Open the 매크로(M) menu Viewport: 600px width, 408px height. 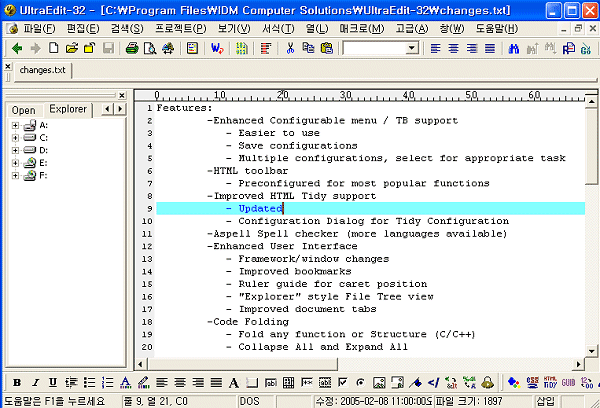coord(362,29)
